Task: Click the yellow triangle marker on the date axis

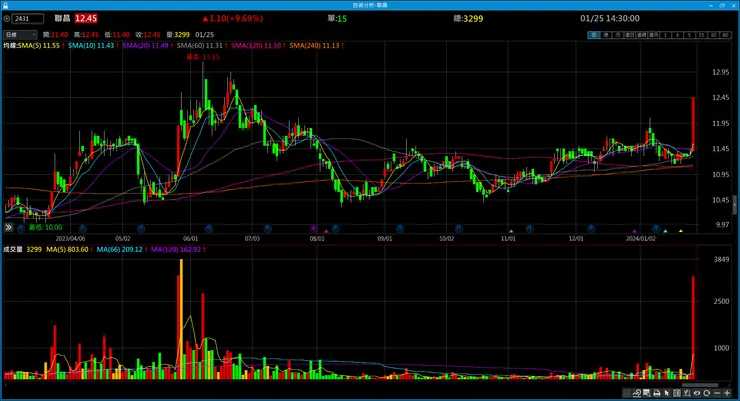Action: pos(681,231)
